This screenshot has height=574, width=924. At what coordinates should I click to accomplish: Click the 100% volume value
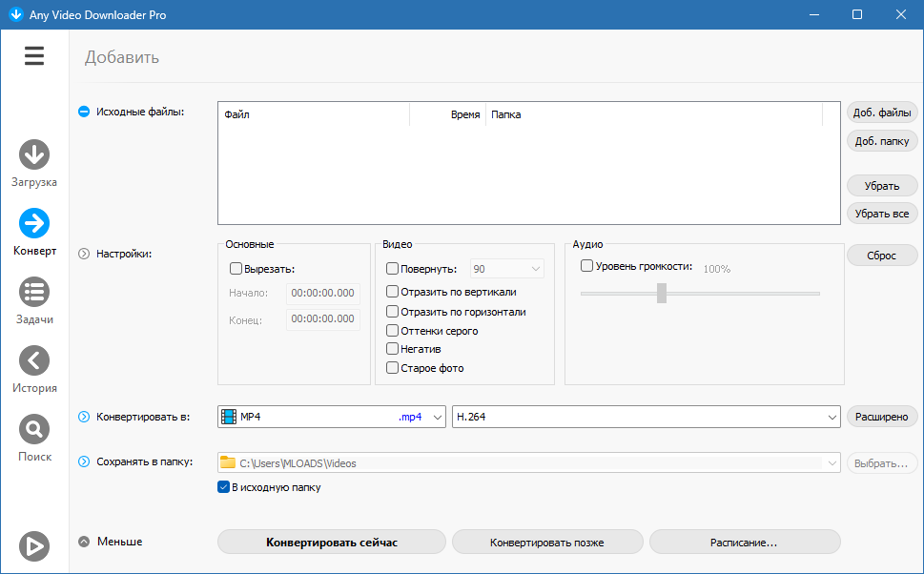point(716,269)
